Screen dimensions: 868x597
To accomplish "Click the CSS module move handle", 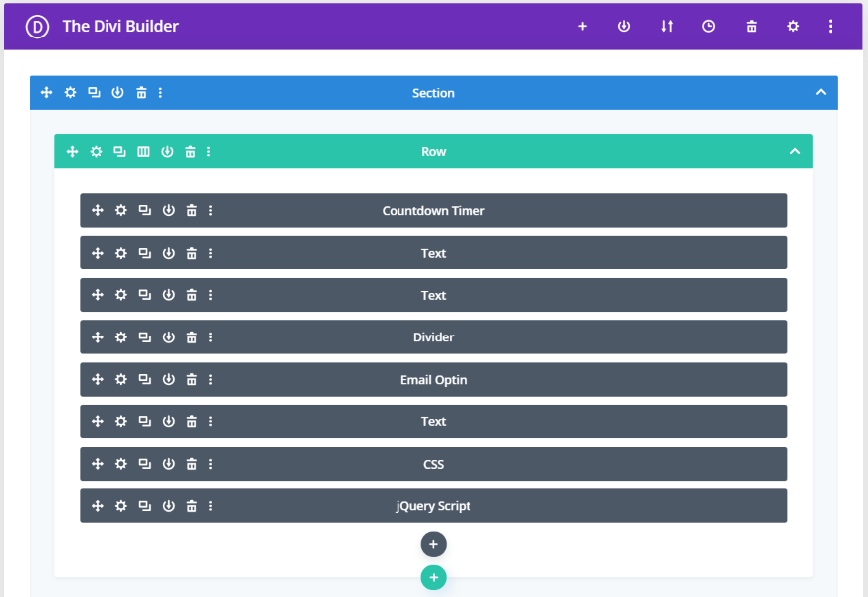I will click(x=98, y=464).
